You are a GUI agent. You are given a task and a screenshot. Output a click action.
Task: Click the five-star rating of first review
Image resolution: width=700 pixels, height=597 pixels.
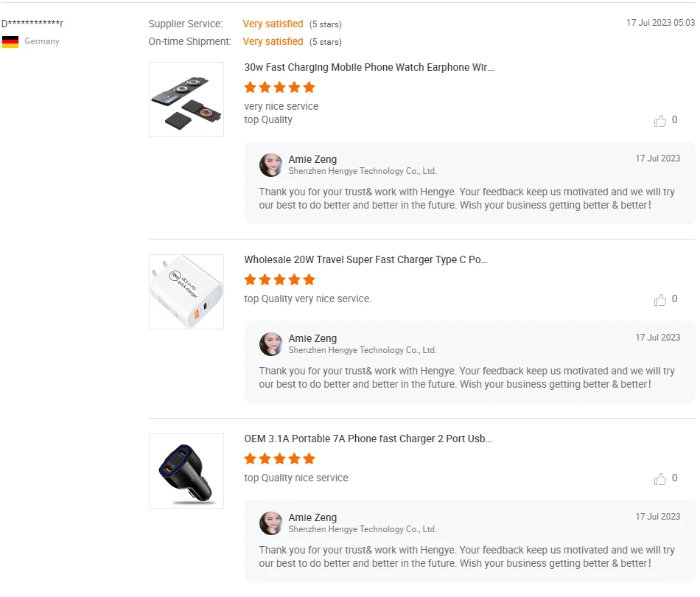click(279, 87)
